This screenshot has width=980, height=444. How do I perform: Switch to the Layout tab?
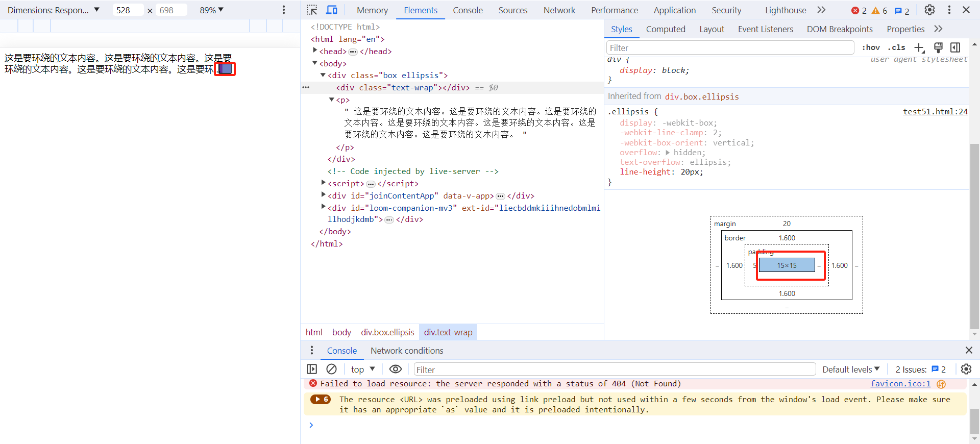(x=712, y=29)
